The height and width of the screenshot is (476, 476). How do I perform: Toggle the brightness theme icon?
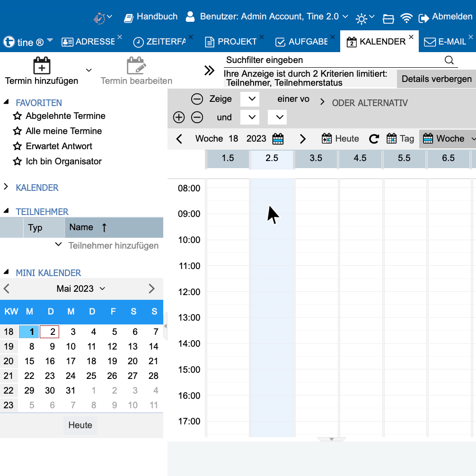point(361,18)
